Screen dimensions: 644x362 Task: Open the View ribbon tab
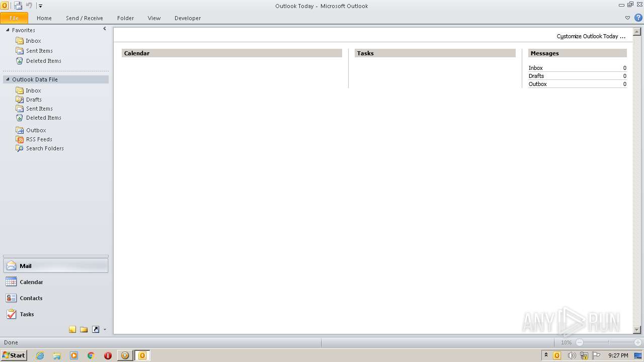pyautogui.click(x=154, y=18)
